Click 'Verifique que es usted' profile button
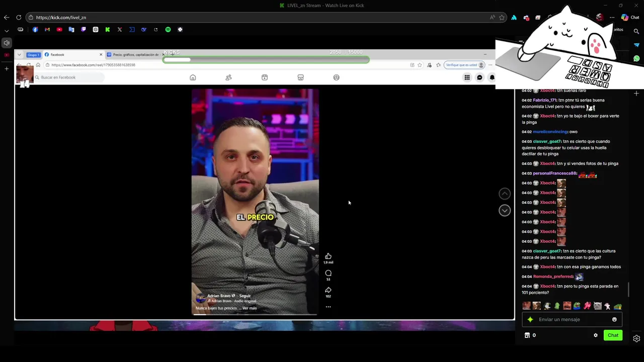This screenshot has height=362, width=644. click(464, 65)
